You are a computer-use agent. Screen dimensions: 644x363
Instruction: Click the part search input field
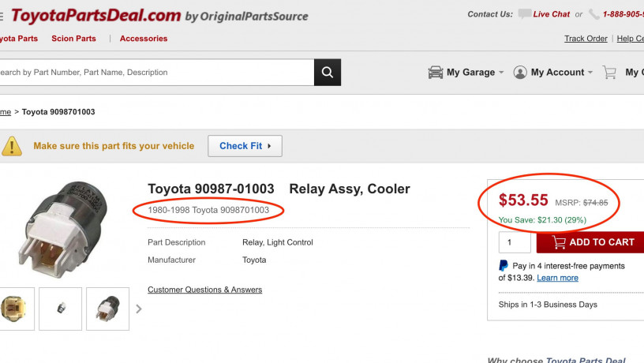[x=157, y=73]
